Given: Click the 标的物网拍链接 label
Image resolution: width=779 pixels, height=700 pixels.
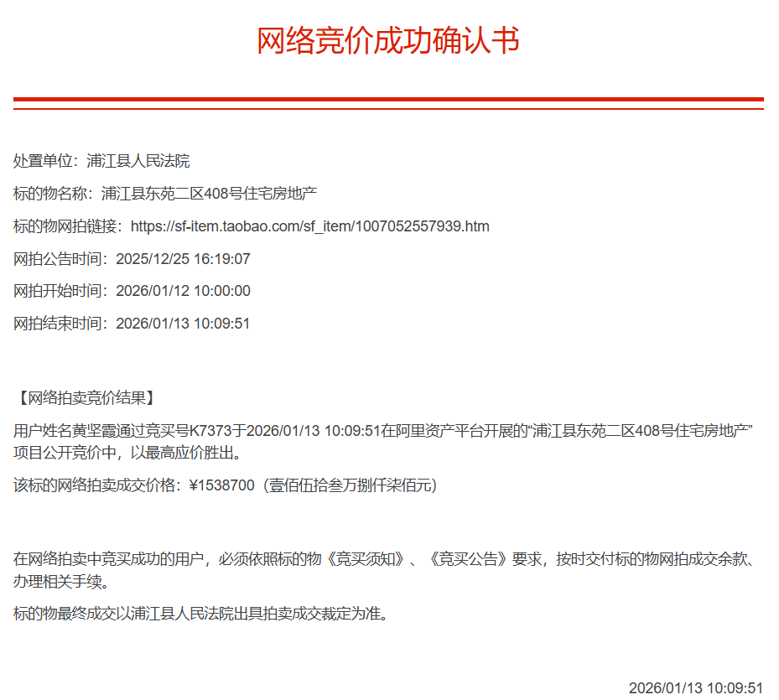Looking at the screenshot, I should [68, 226].
